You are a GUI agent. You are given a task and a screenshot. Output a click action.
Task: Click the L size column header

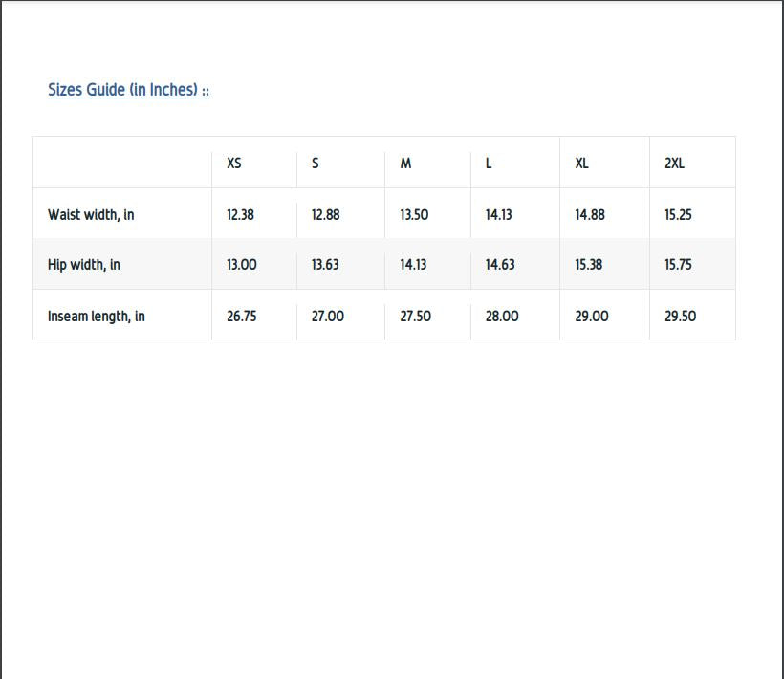click(x=489, y=164)
